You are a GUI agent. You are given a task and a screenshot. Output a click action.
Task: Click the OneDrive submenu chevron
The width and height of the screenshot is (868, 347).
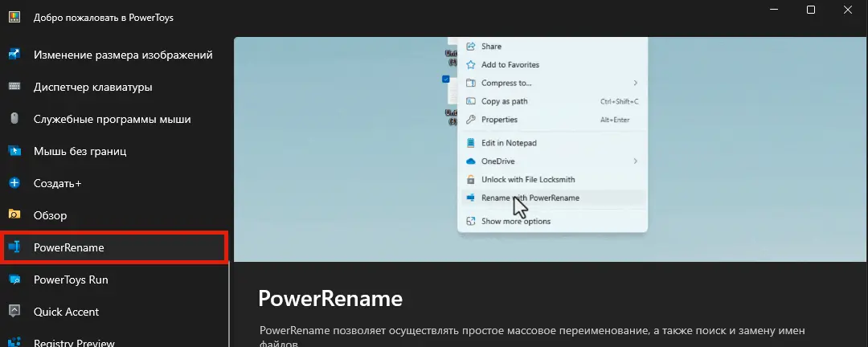point(635,161)
